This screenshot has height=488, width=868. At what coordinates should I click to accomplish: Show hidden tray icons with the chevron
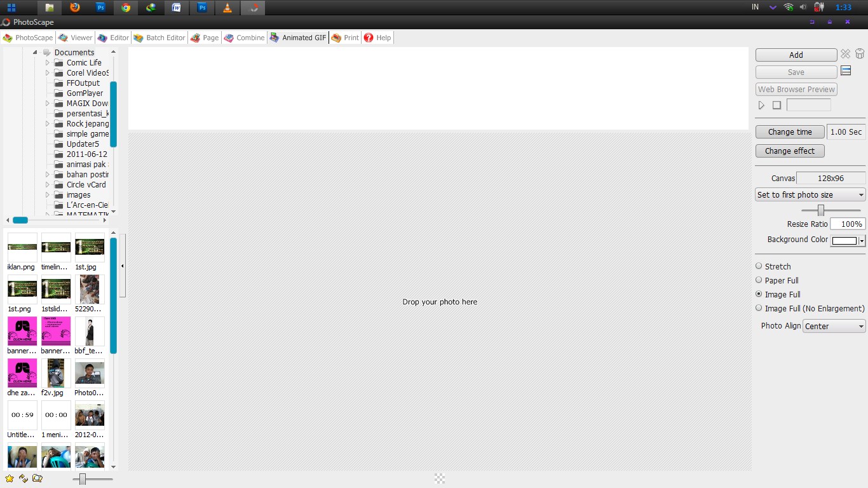point(773,8)
